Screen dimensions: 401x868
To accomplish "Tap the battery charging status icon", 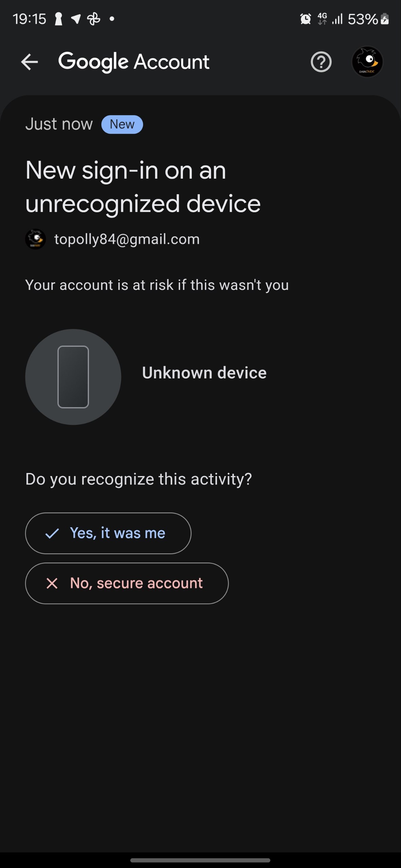I will 385,19.
